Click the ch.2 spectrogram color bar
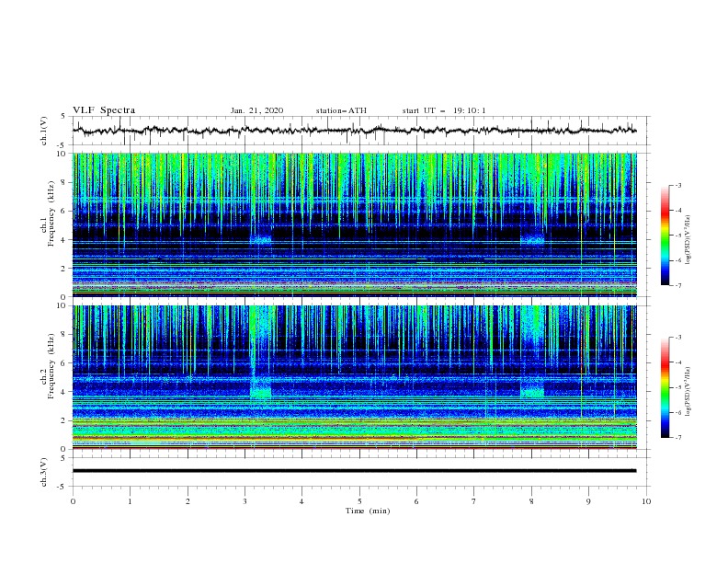 coord(665,387)
